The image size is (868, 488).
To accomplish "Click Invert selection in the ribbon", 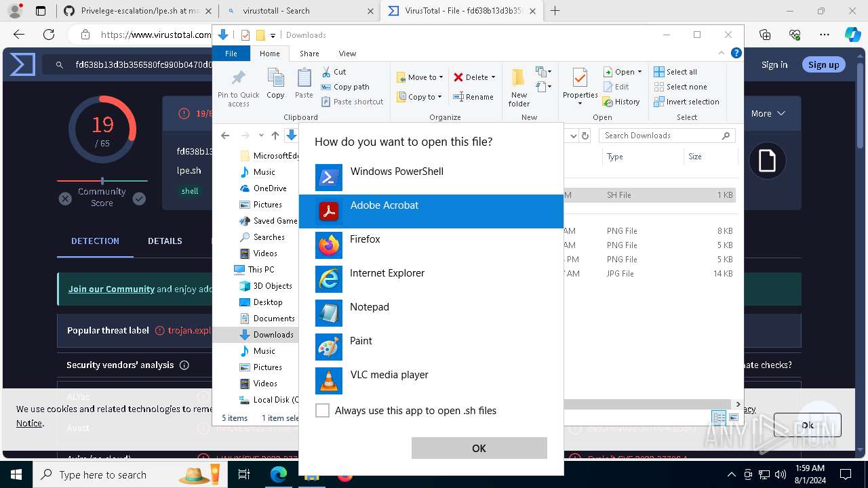I will (x=686, y=102).
